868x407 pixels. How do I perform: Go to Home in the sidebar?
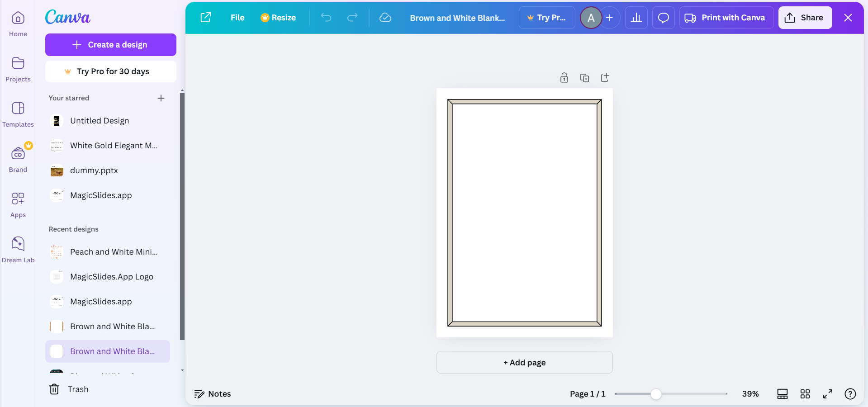pos(18,24)
